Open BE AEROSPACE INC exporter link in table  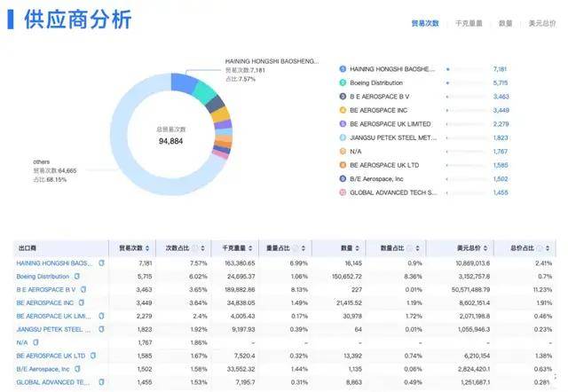click(45, 302)
